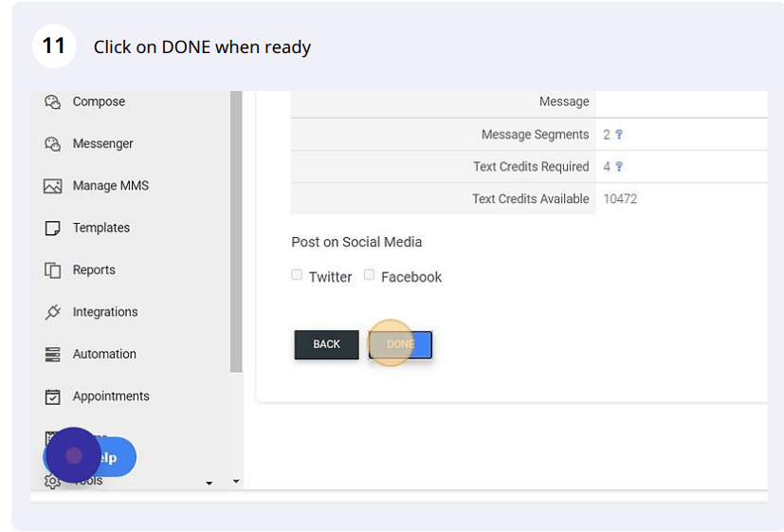Open the Integrations section
Screen dimensions: 784x532
point(105,312)
